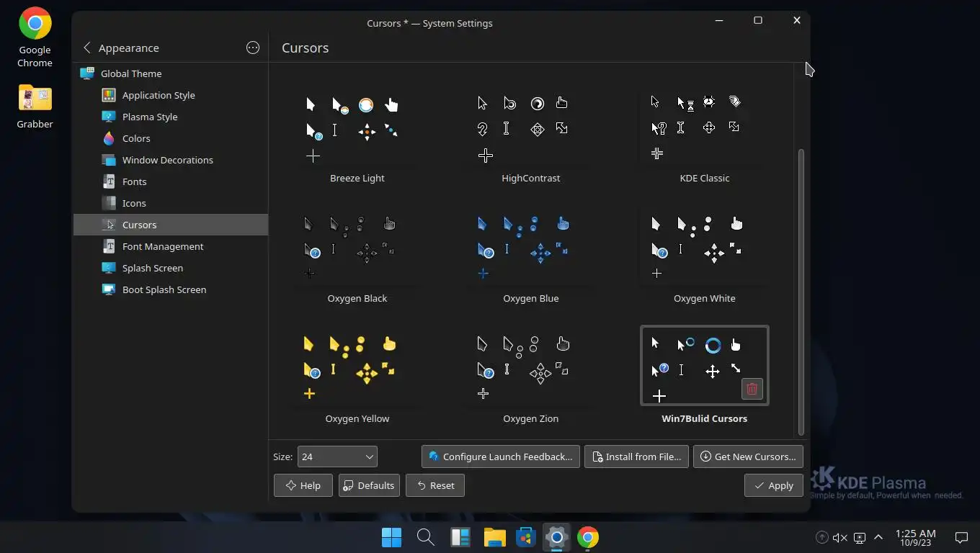The width and height of the screenshot is (980, 553).
Task: Select the HighContrast cursor theme
Action: point(531,137)
